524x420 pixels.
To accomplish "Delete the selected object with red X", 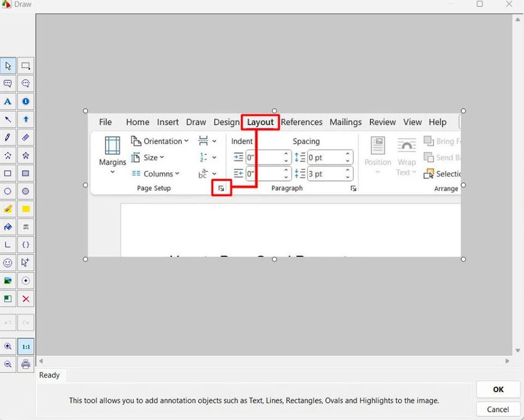I will pos(26,299).
